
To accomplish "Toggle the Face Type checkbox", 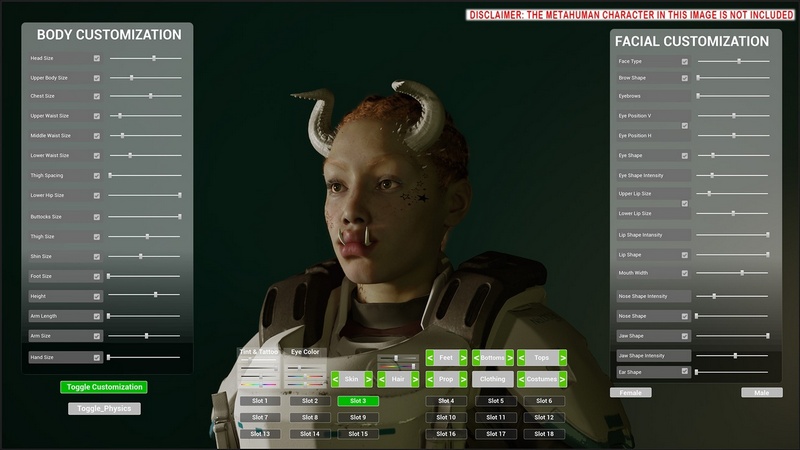I will click(684, 62).
